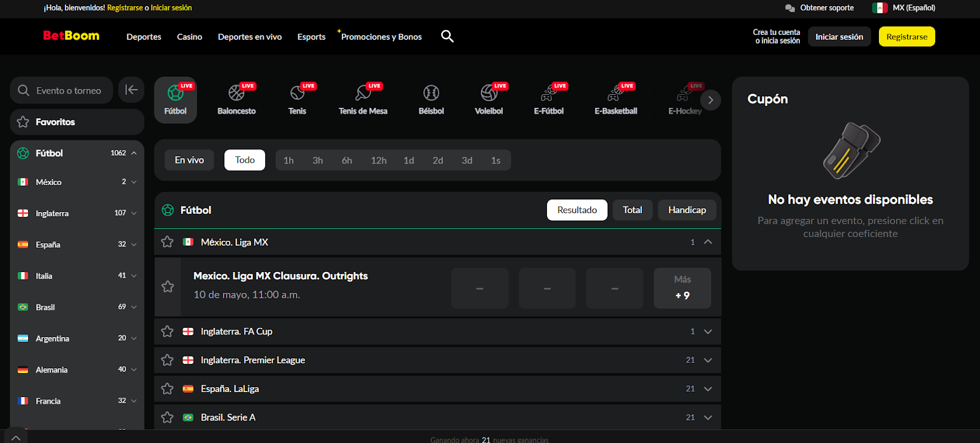Viewport: 980px width, 443px height.
Task: Collapse the México. Liga MX league chevron
Action: point(708,242)
